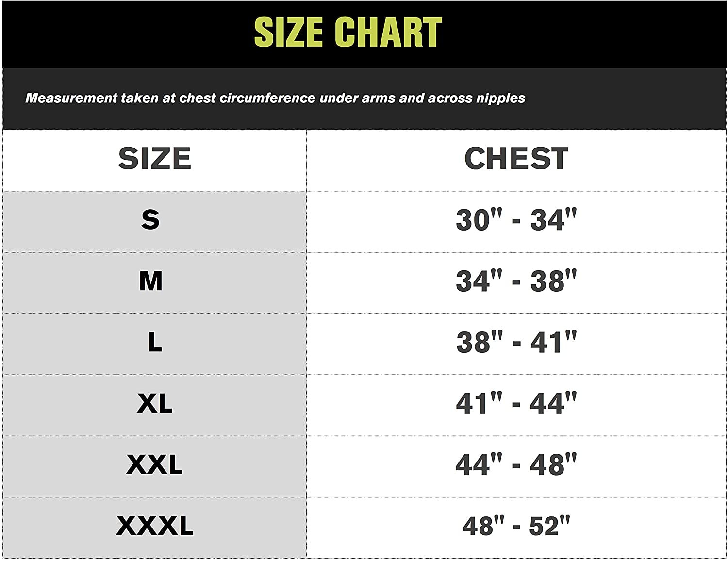The width and height of the screenshot is (728, 561).
Task: Choose the L size cell
Action: 155,344
